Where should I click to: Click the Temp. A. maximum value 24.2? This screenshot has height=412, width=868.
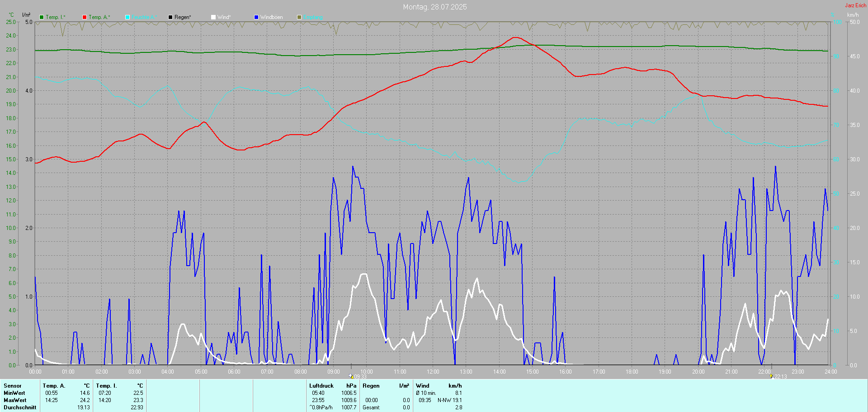pos(85,400)
